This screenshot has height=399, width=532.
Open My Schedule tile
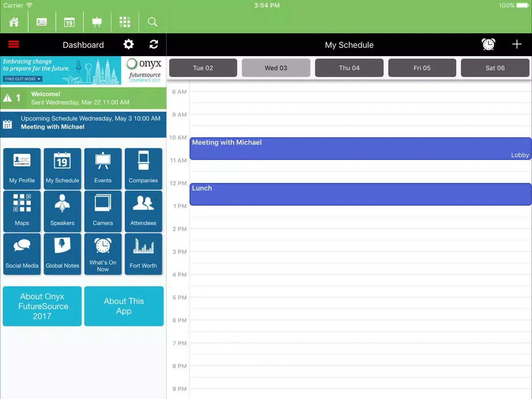pyautogui.click(x=62, y=169)
